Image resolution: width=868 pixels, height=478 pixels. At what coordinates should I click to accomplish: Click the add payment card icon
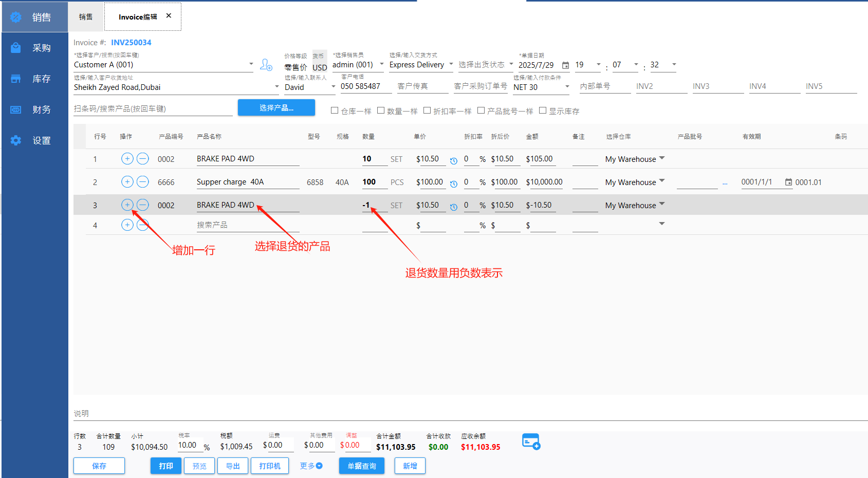pyautogui.click(x=531, y=442)
